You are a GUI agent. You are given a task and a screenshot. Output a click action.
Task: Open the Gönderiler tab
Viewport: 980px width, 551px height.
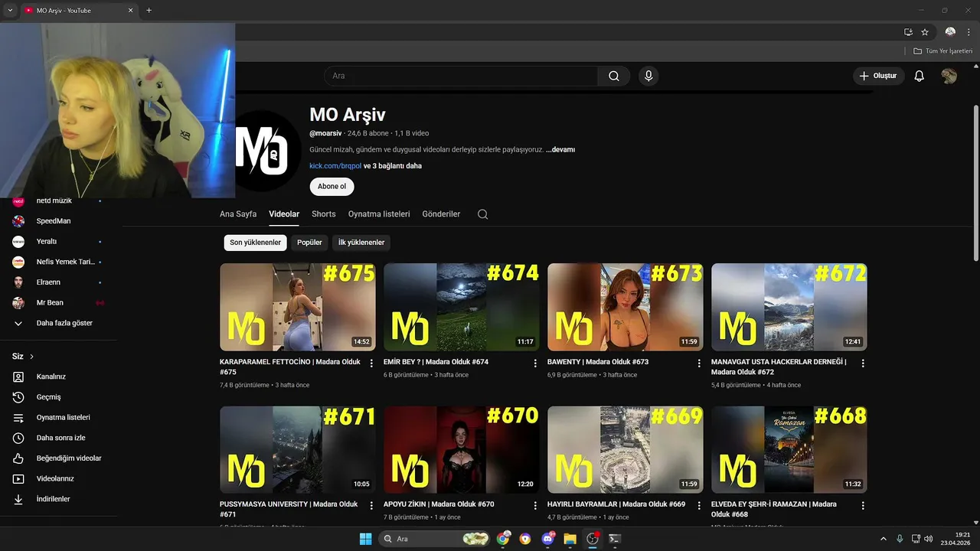(441, 214)
